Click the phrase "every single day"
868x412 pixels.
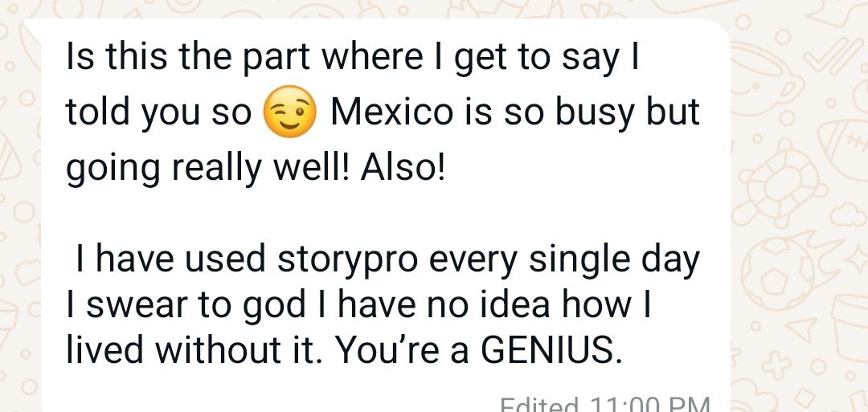[565, 262]
